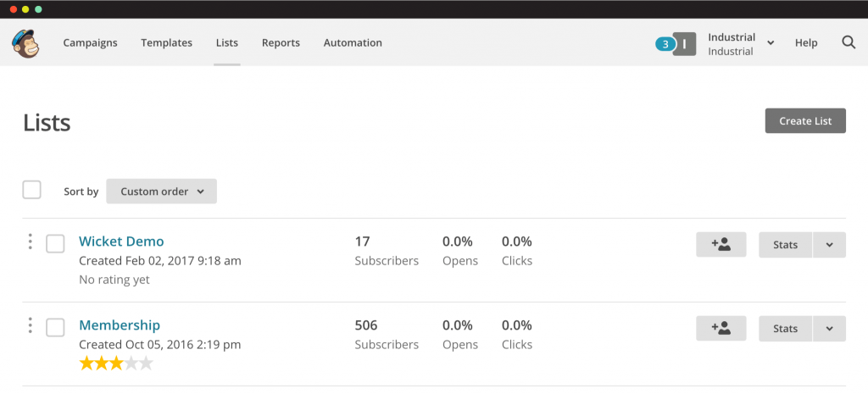Click the MailChimp monkey logo
Viewport: 868px width, 394px height.
pos(25,43)
